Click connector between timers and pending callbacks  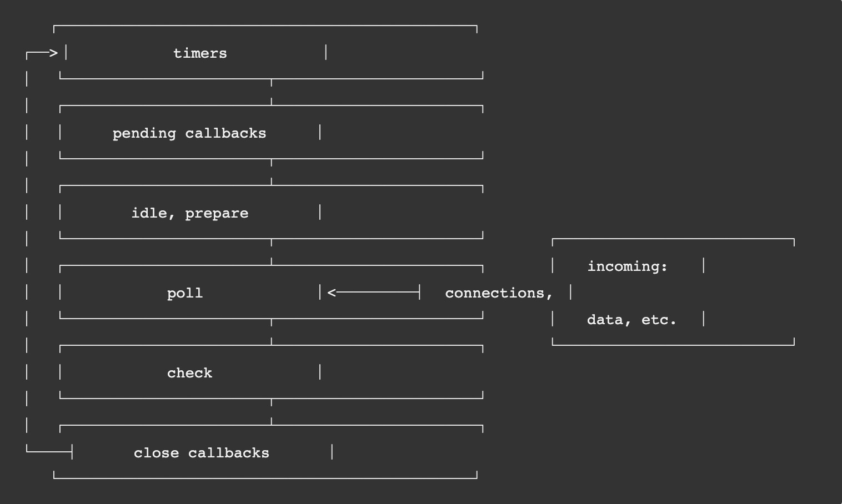coord(272,92)
